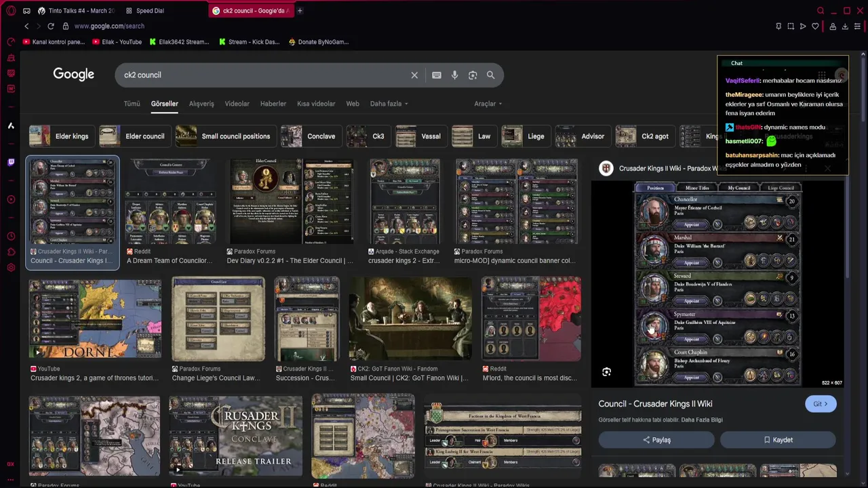
Task: Clear the search box with the X icon
Action: (414, 75)
